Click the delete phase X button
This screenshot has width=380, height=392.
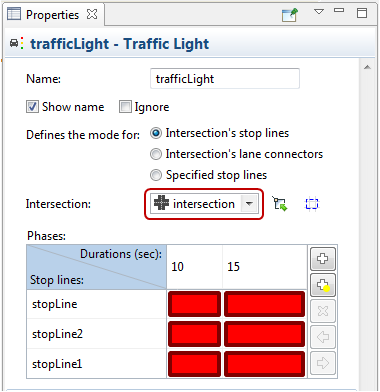[323, 311]
